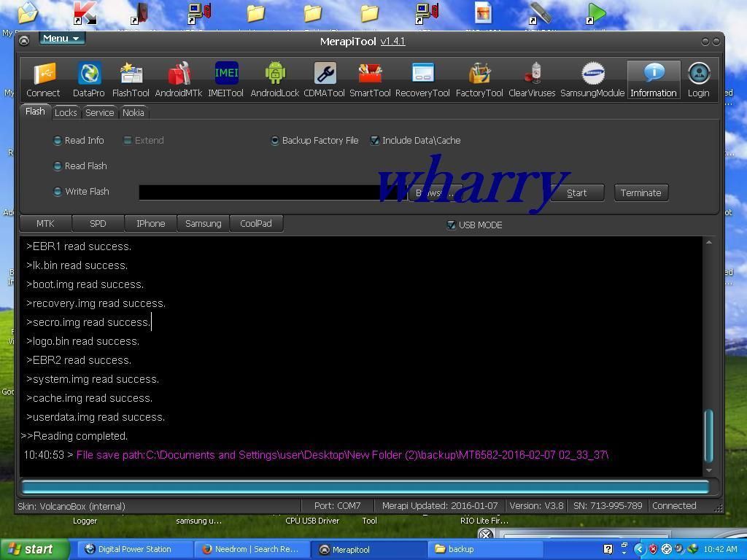Click the 'system.img read success.' log line

click(93, 379)
